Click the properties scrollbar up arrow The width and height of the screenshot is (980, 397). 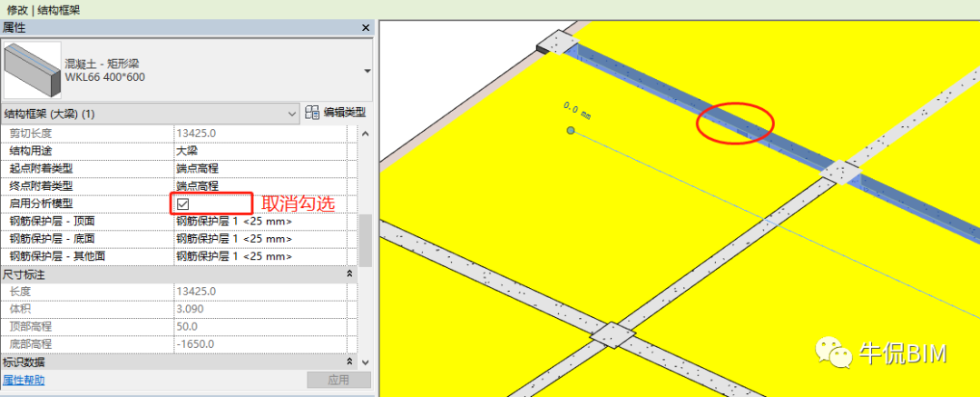pyautogui.click(x=366, y=133)
